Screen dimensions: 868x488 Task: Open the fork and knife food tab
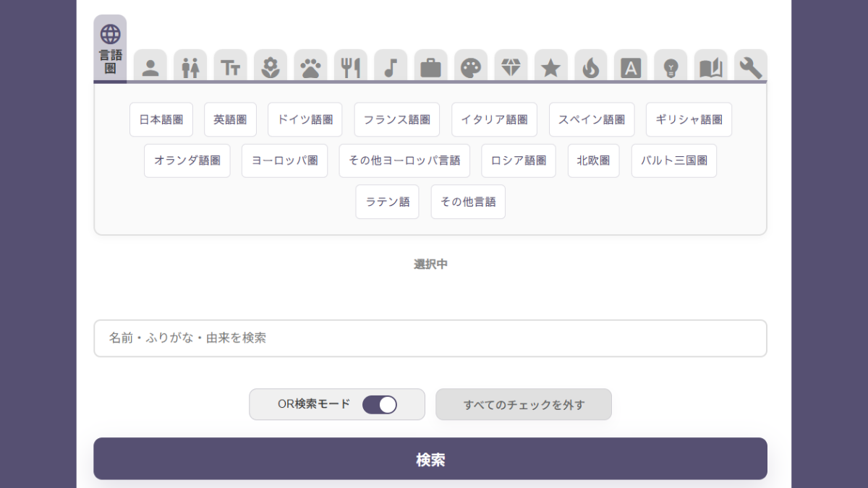tap(350, 67)
